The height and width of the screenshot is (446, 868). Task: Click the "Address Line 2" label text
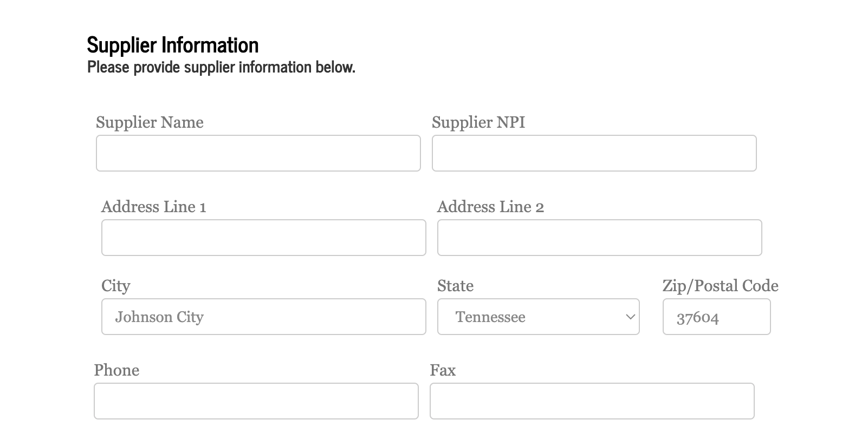(x=490, y=207)
